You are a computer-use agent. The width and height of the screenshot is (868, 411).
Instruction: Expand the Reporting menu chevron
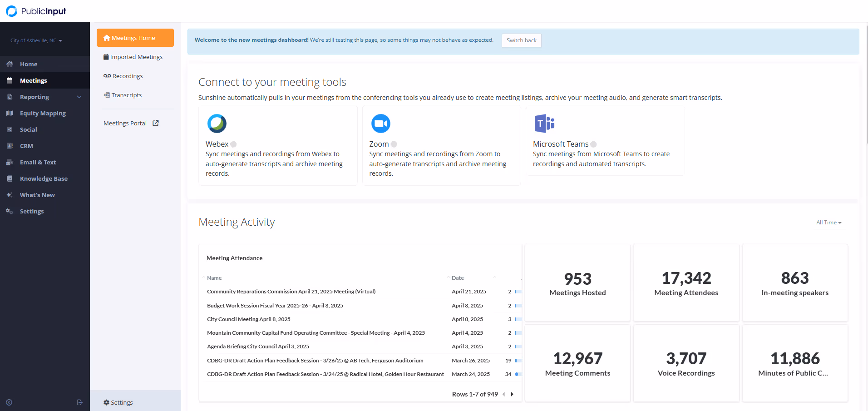(x=79, y=97)
